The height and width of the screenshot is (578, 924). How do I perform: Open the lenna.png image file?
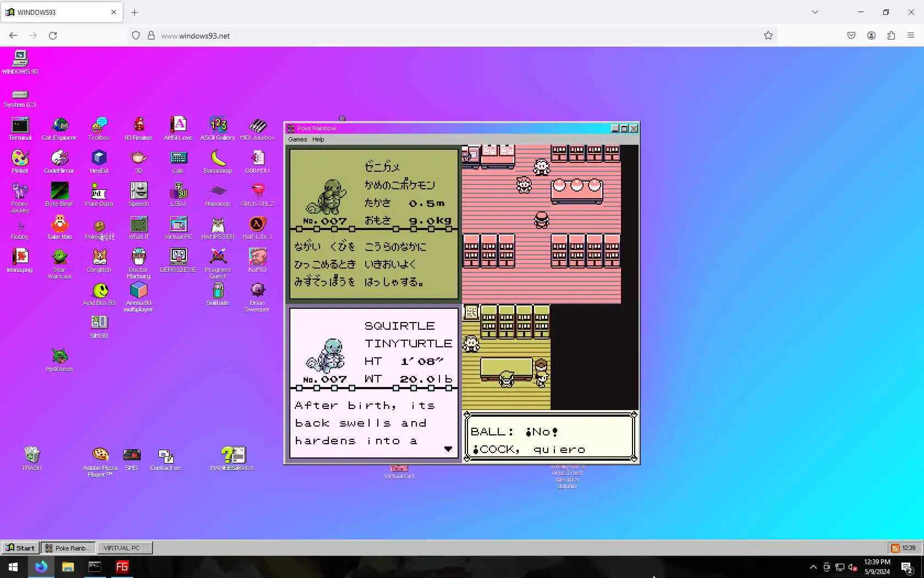(20, 261)
